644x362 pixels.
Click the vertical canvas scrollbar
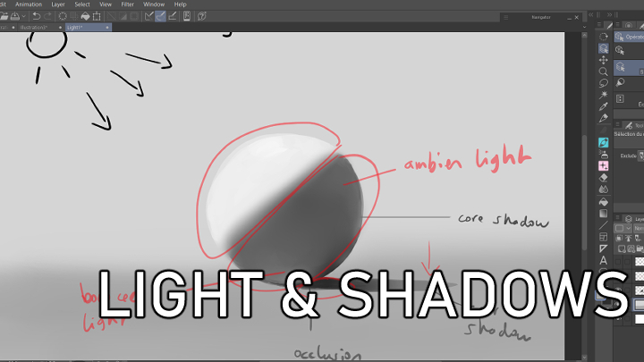584,193
